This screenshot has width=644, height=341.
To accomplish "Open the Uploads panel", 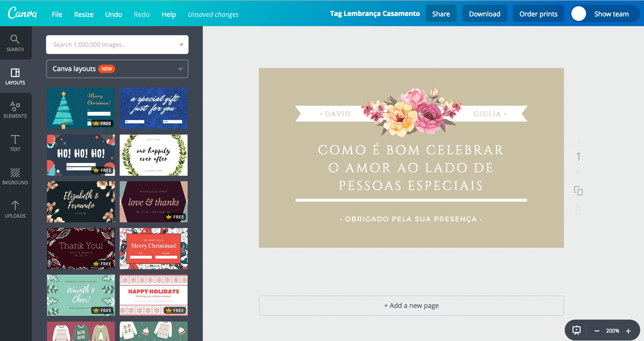I will coord(15,209).
